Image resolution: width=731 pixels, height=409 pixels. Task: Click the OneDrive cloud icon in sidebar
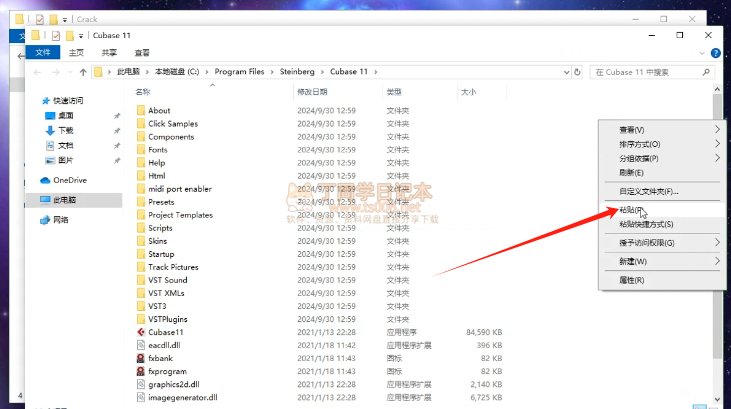pos(45,180)
